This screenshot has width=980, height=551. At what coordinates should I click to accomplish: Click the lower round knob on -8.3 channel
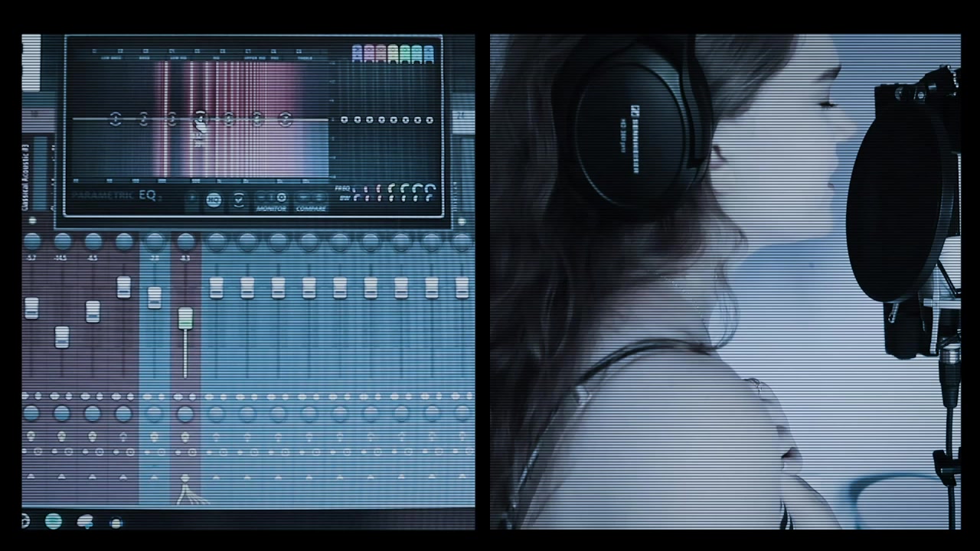pos(185,413)
